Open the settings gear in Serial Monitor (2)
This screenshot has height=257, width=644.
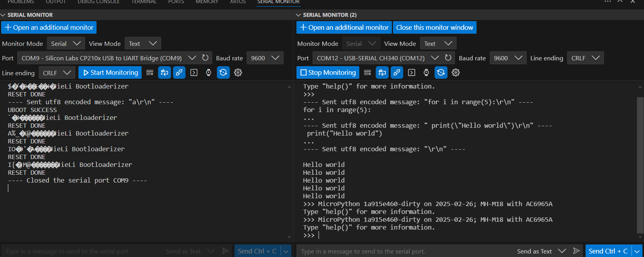point(455,72)
